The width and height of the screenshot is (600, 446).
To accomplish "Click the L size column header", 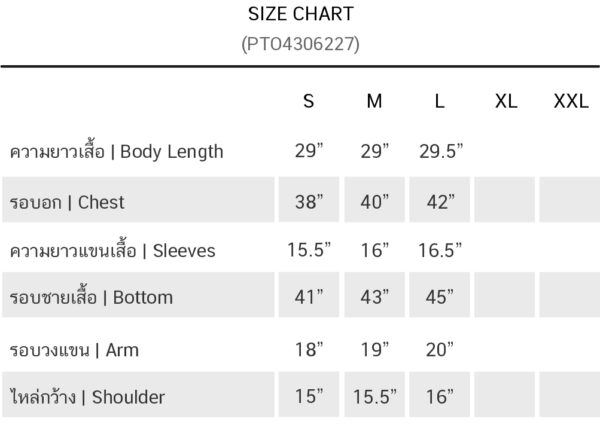I will pyautogui.click(x=440, y=101).
